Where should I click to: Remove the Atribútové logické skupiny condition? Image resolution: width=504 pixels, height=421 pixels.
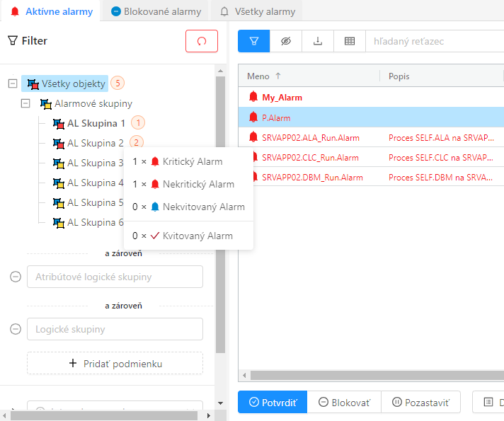point(16,277)
